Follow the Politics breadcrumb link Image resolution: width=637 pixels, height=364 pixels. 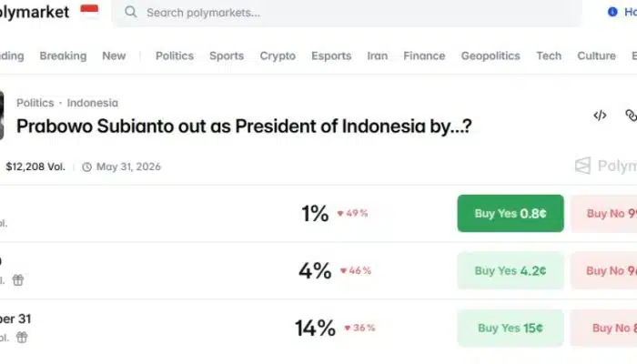pos(35,103)
